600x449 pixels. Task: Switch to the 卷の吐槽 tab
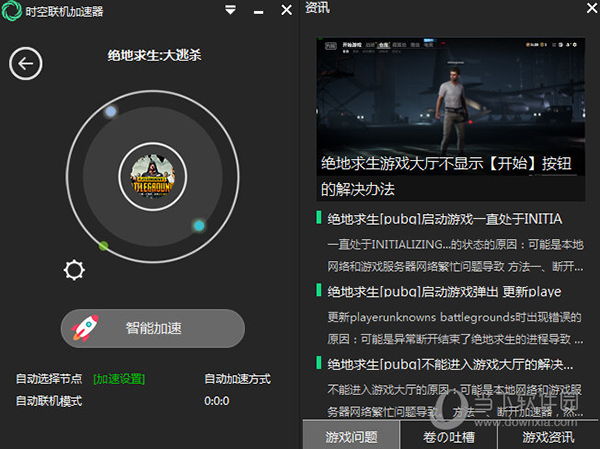pos(449,436)
